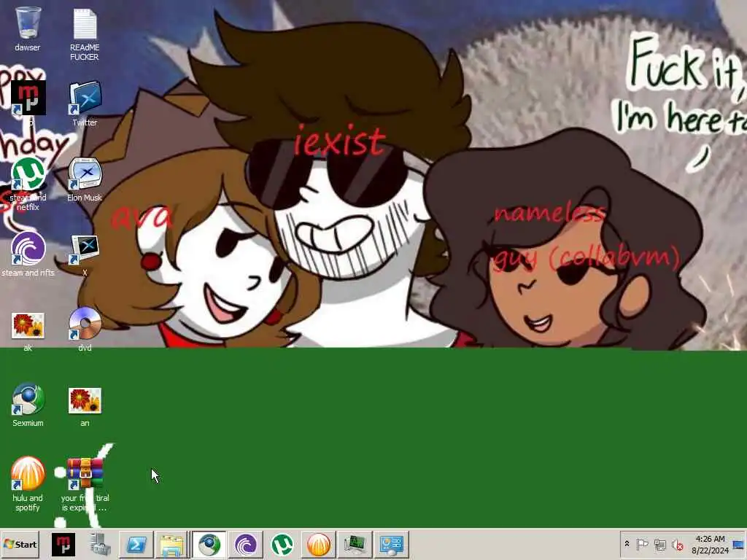Launch the Sexmium browser shortcut
The height and width of the screenshot is (560, 747).
(28, 404)
